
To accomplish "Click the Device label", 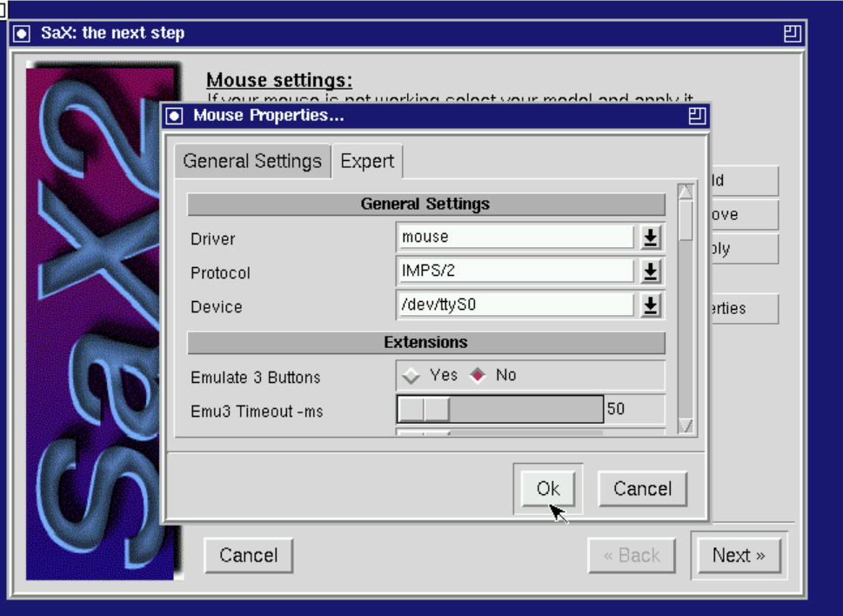I will click(216, 307).
